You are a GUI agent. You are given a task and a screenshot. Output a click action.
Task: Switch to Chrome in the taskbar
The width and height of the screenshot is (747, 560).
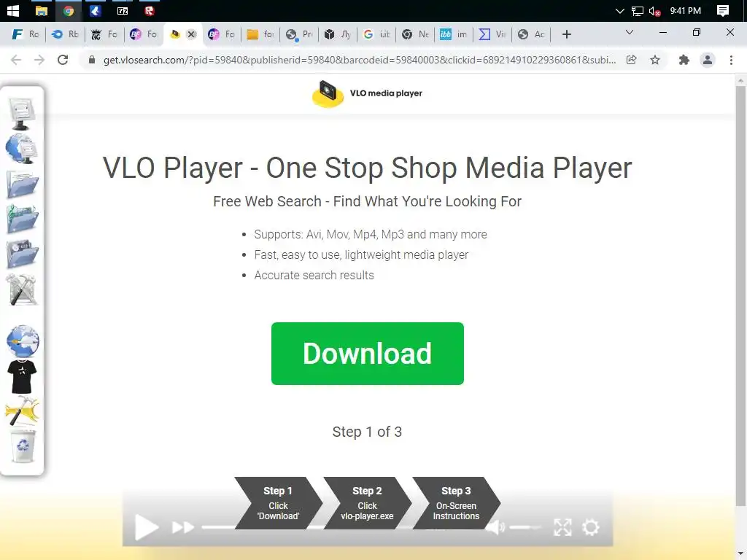[x=69, y=10]
